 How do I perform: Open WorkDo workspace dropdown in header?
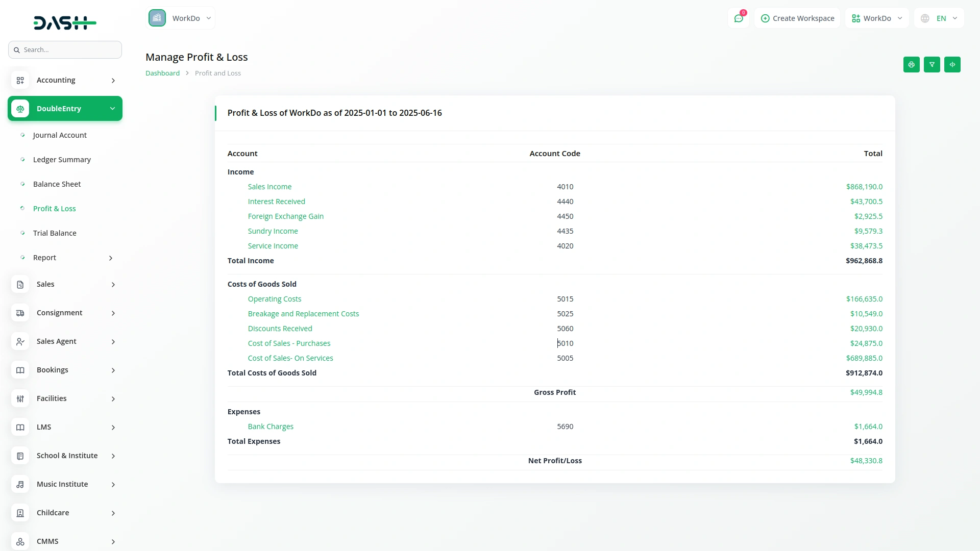click(876, 18)
